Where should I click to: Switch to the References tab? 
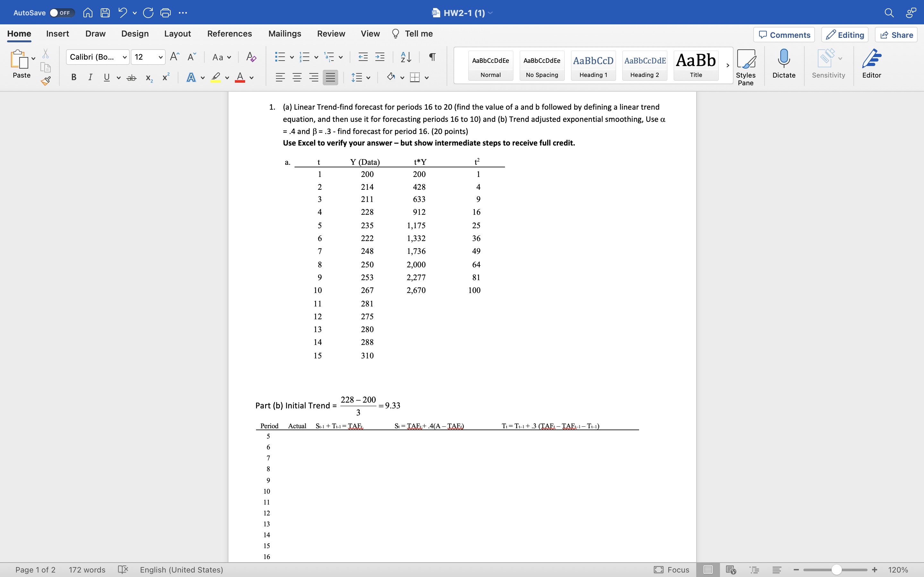pos(229,34)
